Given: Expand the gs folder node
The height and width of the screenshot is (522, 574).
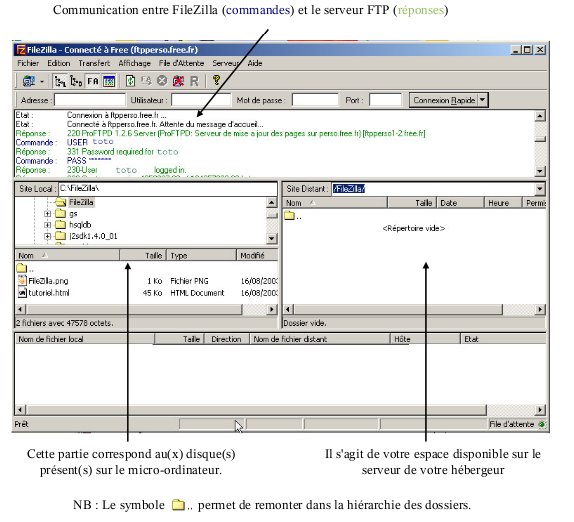Looking at the screenshot, I should (x=47, y=213).
